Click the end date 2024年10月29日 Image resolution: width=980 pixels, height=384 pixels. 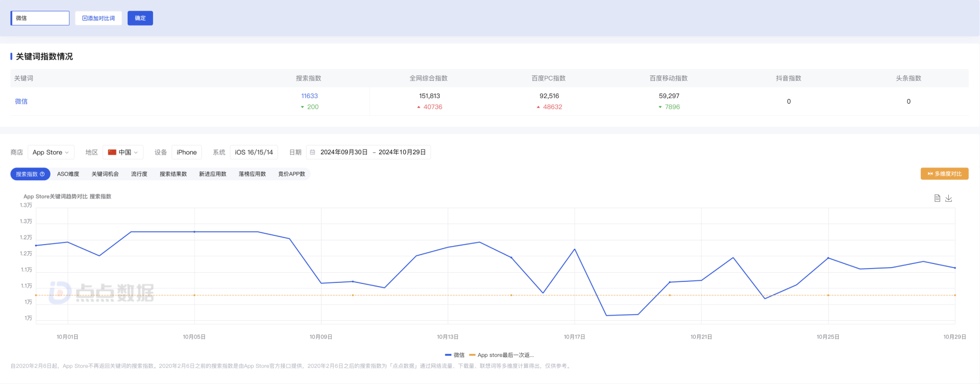point(402,152)
